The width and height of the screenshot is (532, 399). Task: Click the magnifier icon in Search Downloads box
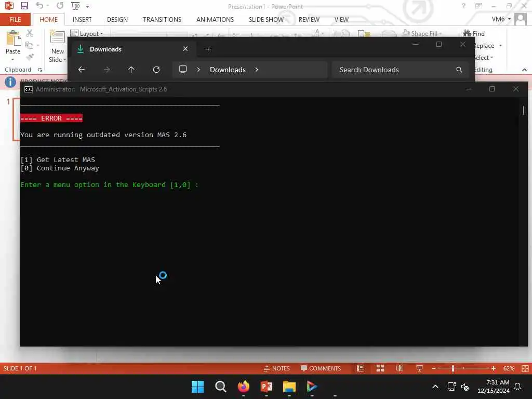(x=459, y=70)
